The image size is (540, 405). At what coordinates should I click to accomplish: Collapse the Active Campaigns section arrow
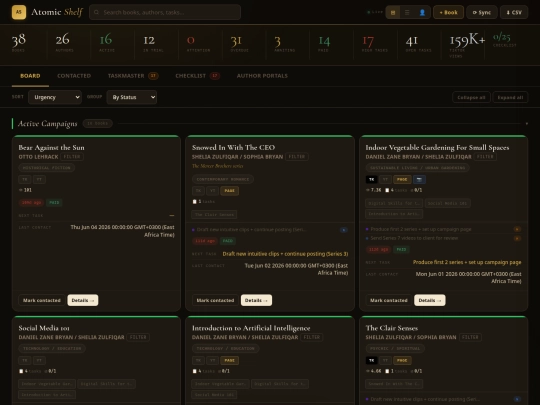[527, 123]
